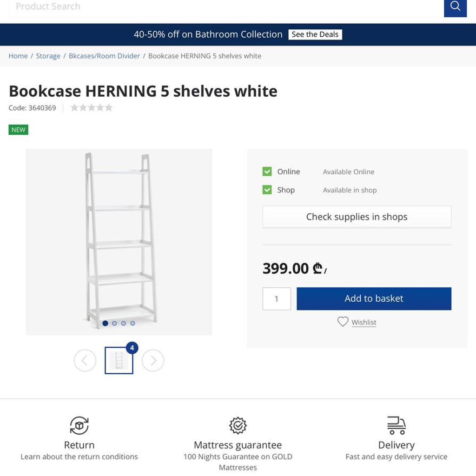Click the Delivery truck icon

point(397,425)
